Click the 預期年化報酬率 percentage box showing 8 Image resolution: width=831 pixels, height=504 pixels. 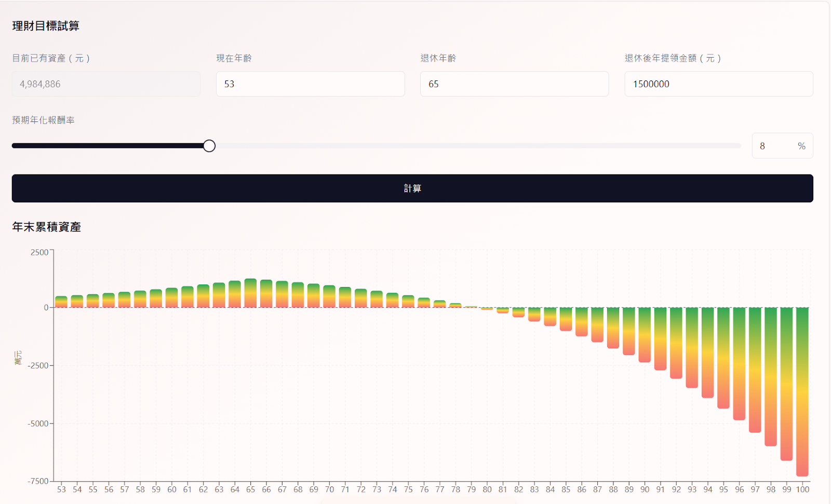774,146
